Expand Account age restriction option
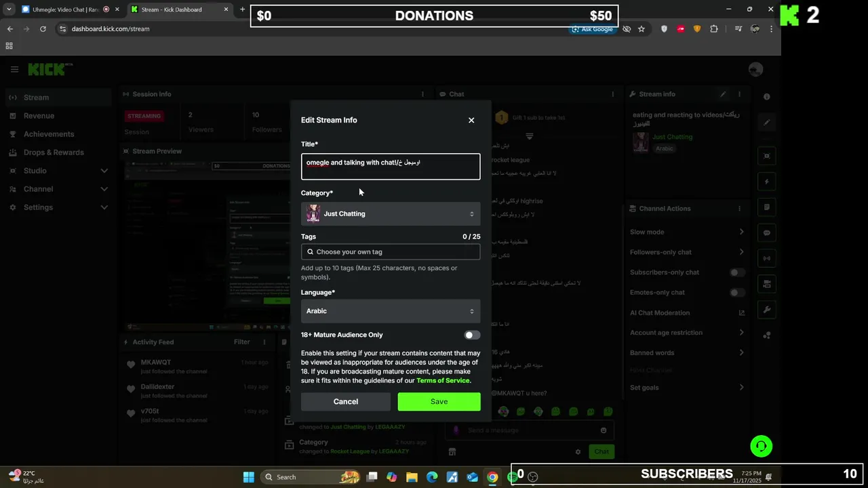This screenshot has width=868, height=488. click(x=688, y=333)
